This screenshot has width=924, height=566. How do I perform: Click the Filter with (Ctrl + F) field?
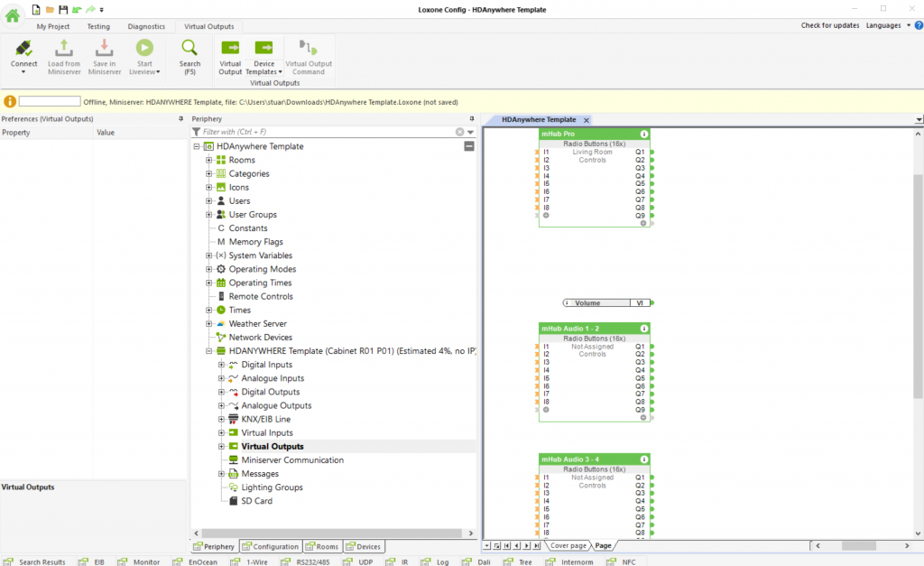tap(327, 132)
